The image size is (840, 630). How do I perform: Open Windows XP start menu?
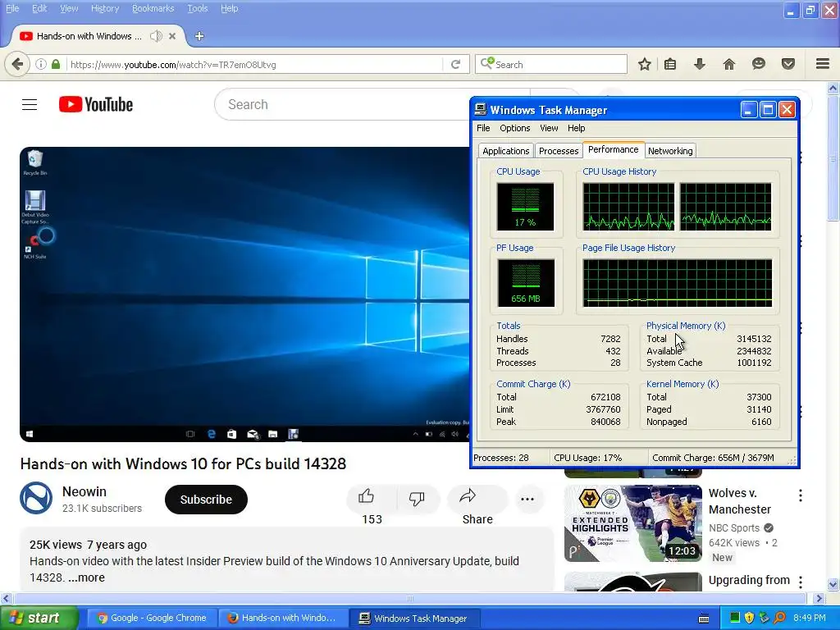click(x=39, y=619)
